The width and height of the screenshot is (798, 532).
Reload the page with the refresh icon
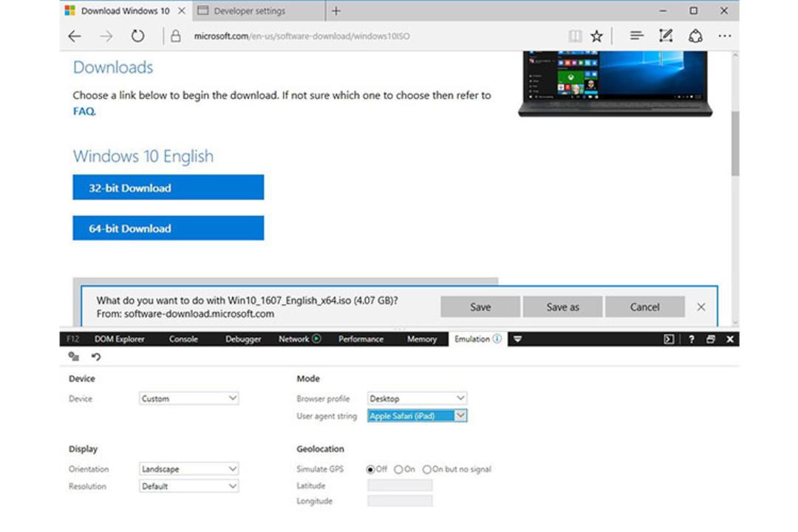(137, 36)
